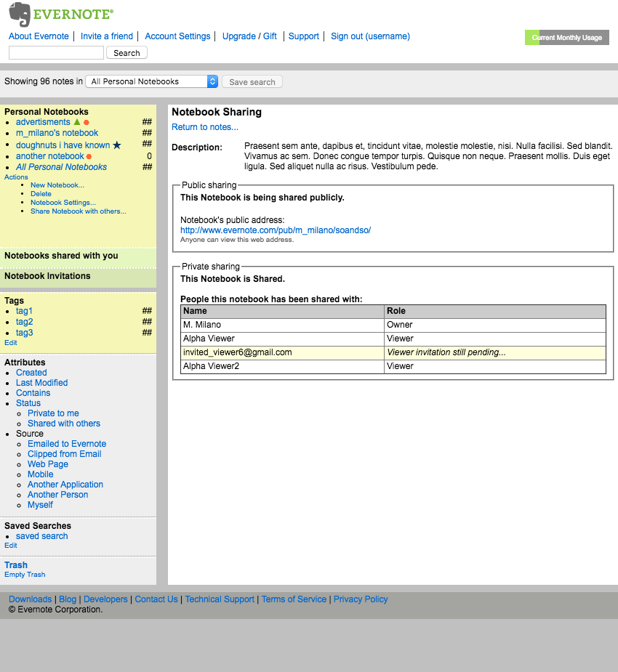The image size is (618, 672).
Task: Click Return to notes... link
Action: tap(205, 127)
